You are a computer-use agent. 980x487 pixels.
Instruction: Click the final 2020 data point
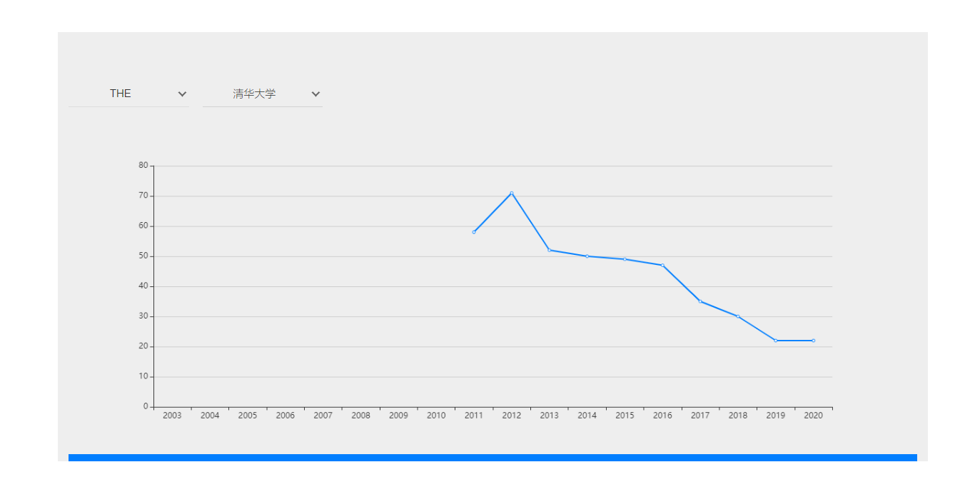pyautogui.click(x=813, y=341)
